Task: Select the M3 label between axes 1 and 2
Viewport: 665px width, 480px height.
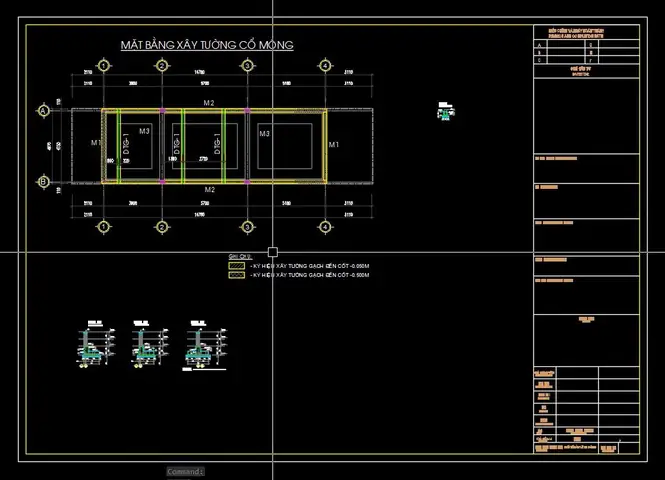Action: coord(144,131)
